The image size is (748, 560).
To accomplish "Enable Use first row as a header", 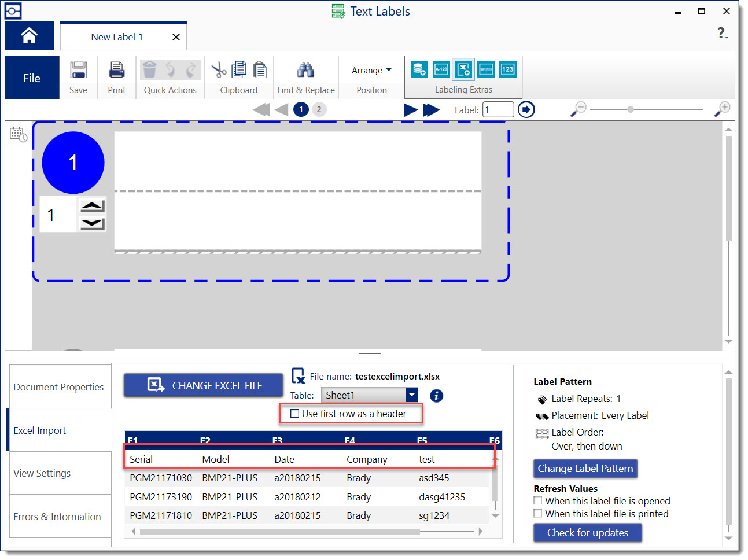I will coord(295,414).
